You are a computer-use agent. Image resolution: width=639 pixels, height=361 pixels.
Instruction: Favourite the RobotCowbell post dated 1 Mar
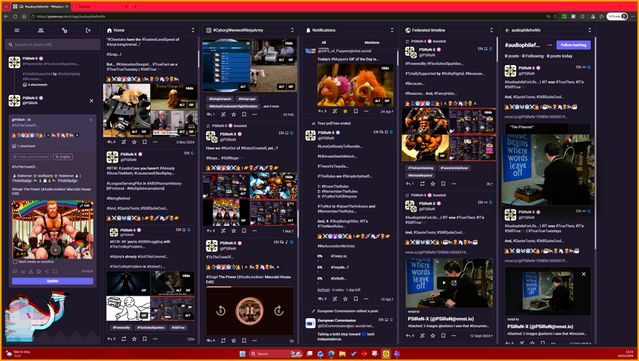coord(234,231)
